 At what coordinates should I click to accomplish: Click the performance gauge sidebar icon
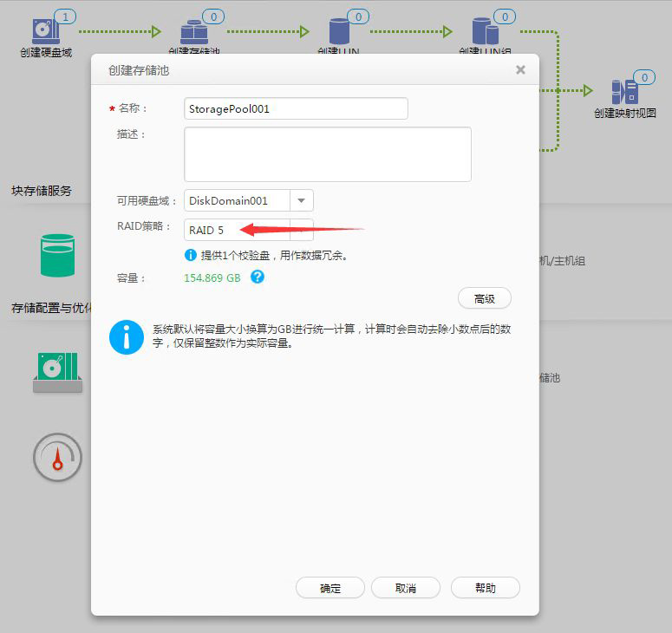pos(57,457)
